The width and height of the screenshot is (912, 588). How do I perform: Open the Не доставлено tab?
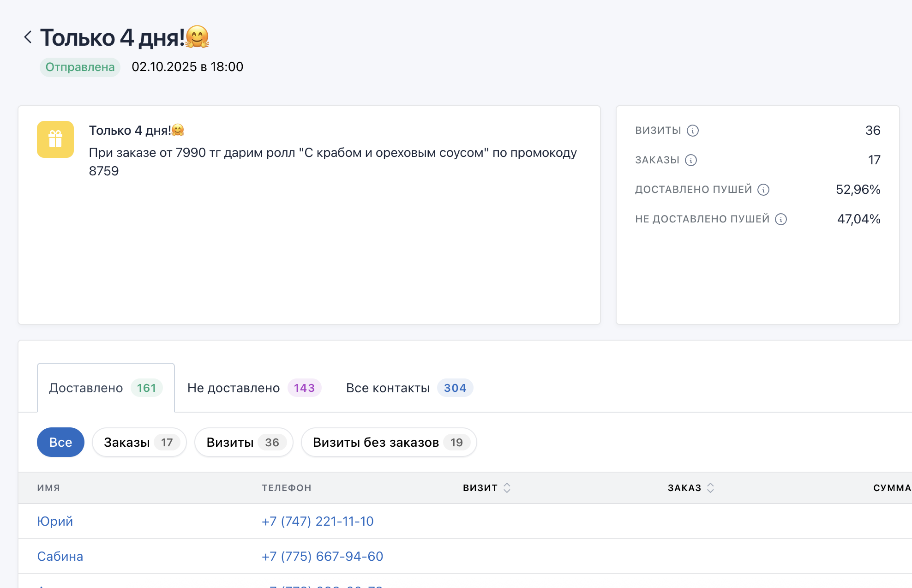pos(254,388)
